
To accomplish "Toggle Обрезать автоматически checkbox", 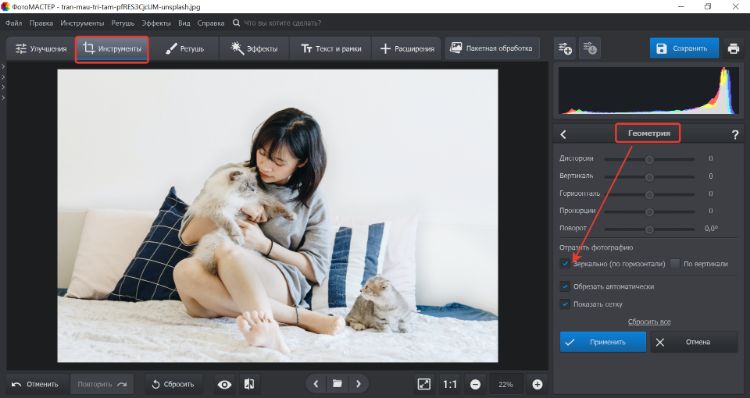I will pyautogui.click(x=565, y=287).
